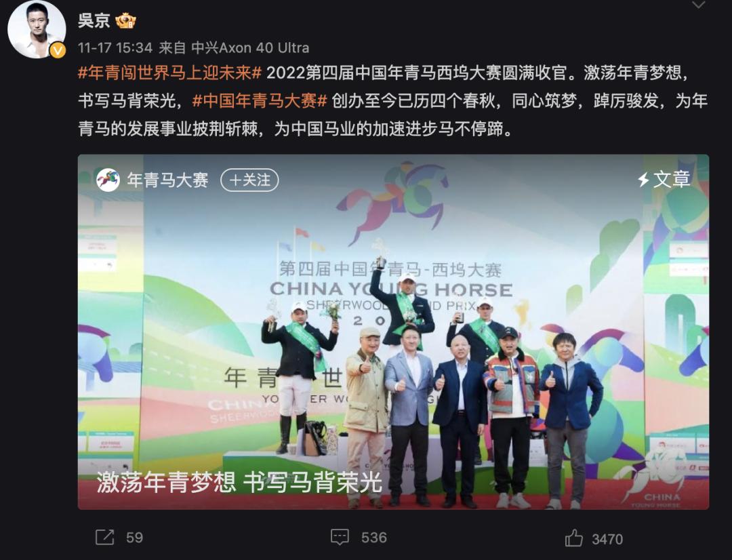Expand post options chevron at top right
Screen dimensions: 732x560
[x=698, y=5]
